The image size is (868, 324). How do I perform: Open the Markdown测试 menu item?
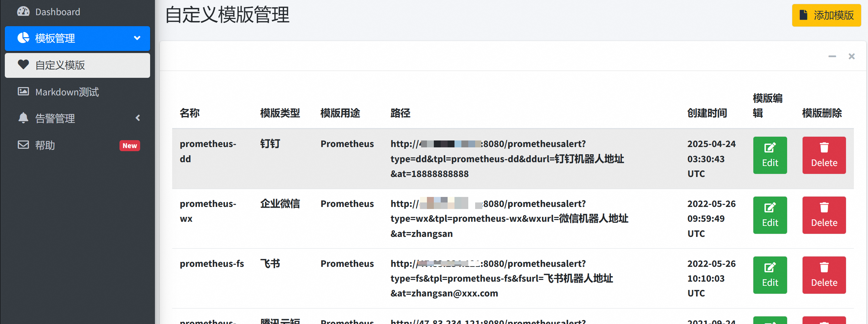67,92
